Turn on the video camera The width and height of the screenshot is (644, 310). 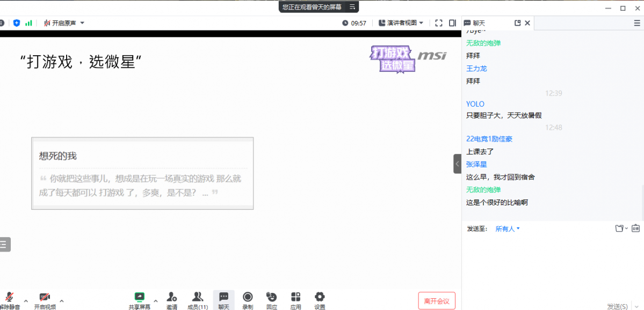click(x=45, y=297)
